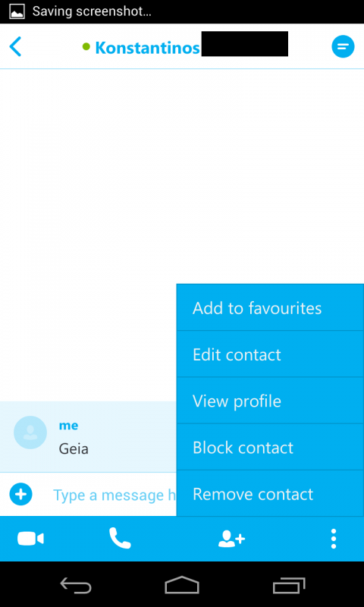Tap the Android back navigation button
The width and height of the screenshot is (364, 607).
click(x=76, y=585)
